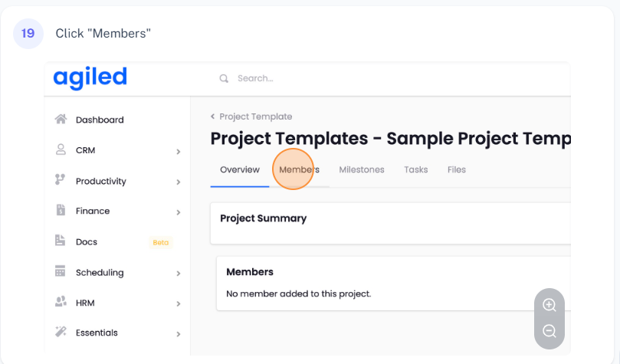The width and height of the screenshot is (620, 364).
Task: Click the Scheduling calendar icon
Action: click(61, 272)
